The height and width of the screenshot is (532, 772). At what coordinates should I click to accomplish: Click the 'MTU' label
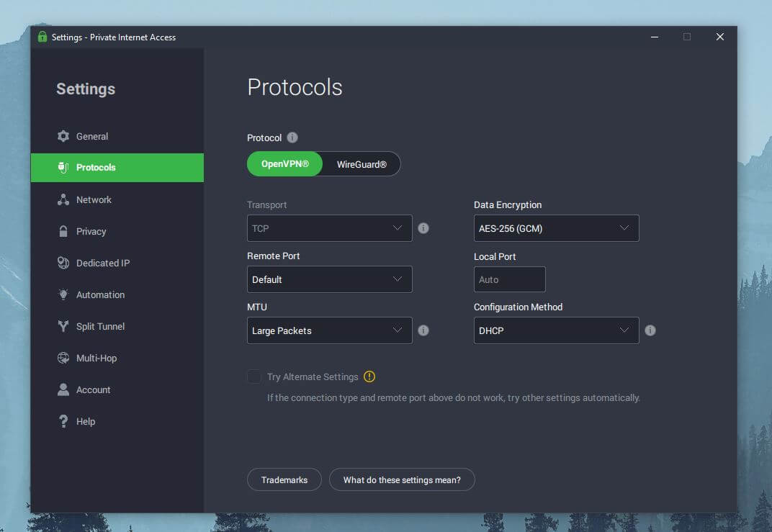click(x=257, y=307)
